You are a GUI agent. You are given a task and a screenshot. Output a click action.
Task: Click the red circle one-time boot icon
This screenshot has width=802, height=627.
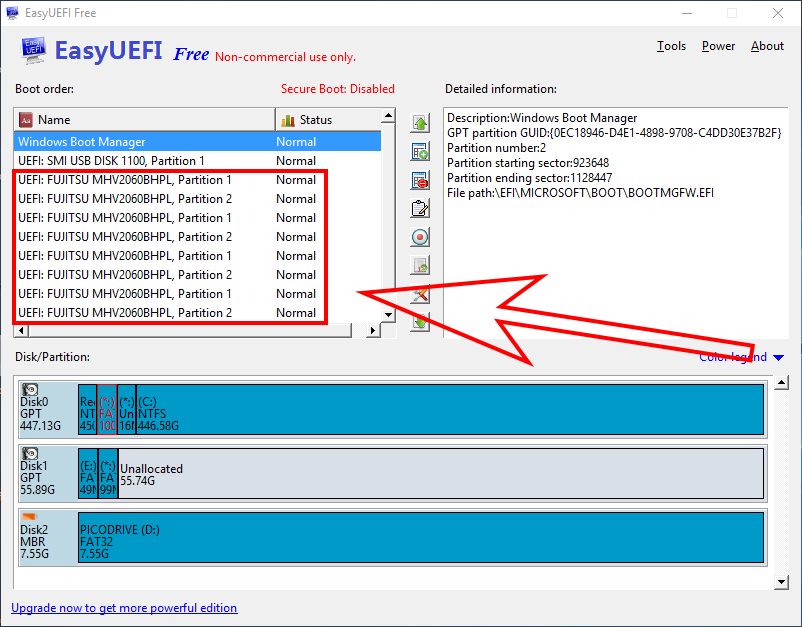click(420, 238)
